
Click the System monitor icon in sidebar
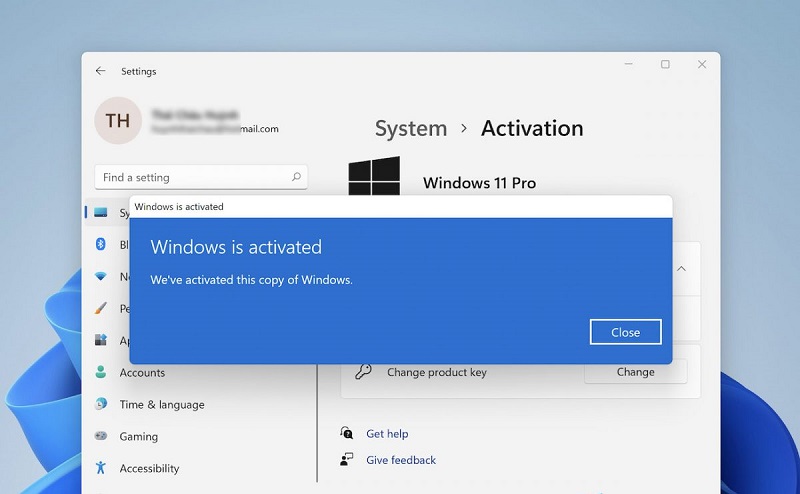coord(101,212)
